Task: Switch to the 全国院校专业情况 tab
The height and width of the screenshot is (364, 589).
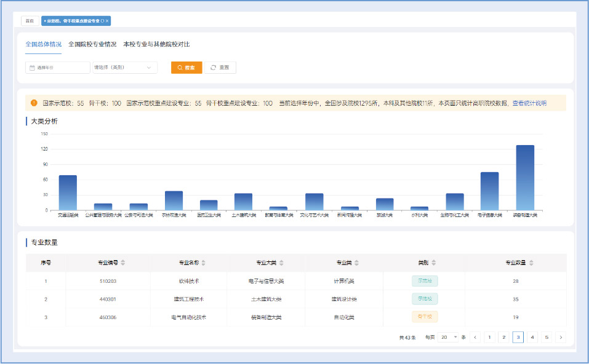Action: 92,44
